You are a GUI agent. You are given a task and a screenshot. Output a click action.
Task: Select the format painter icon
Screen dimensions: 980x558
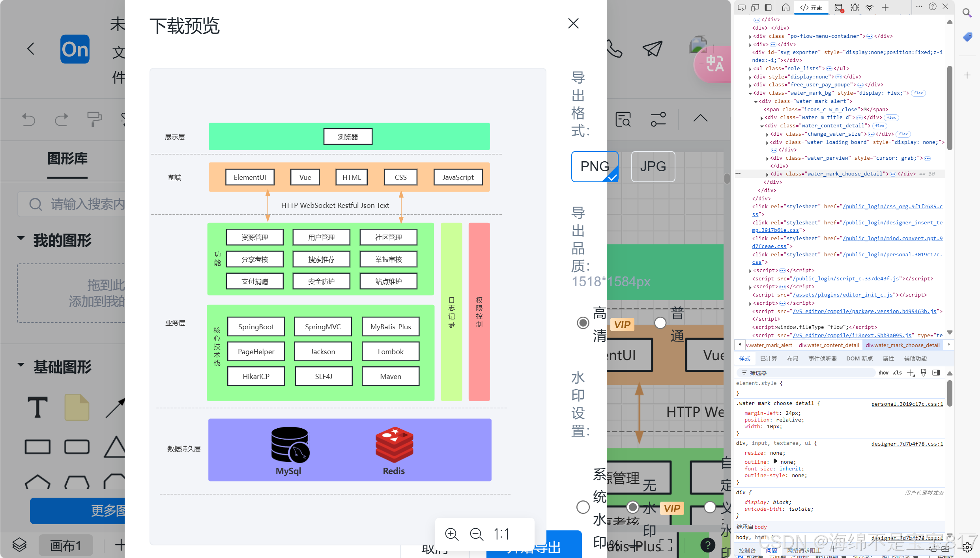(94, 119)
